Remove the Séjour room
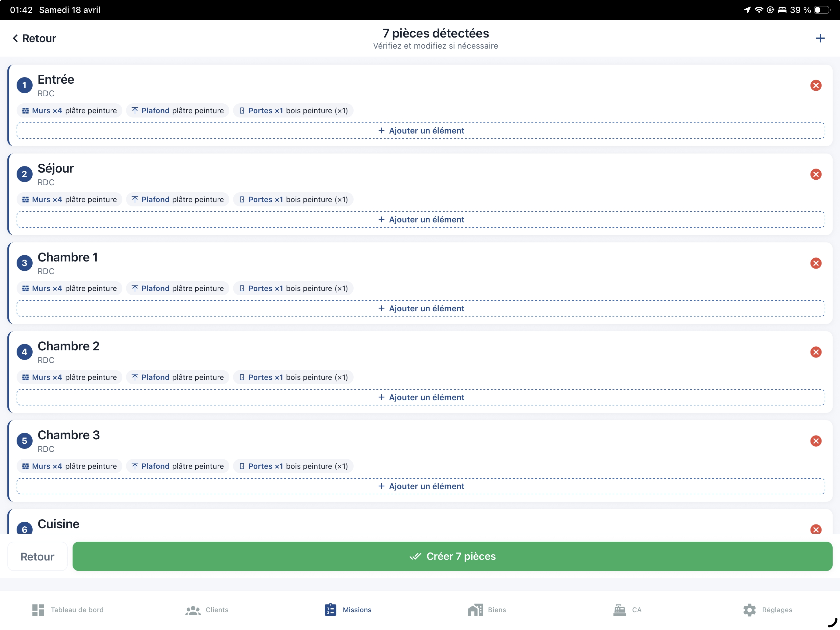This screenshot has height=630, width=840. coord(816,174)
